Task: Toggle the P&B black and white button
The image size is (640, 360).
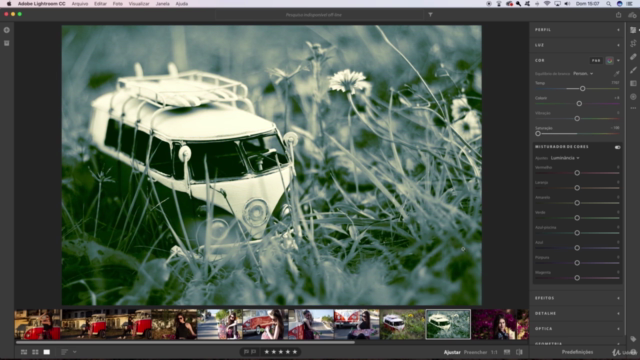Action: click(596, 60)
